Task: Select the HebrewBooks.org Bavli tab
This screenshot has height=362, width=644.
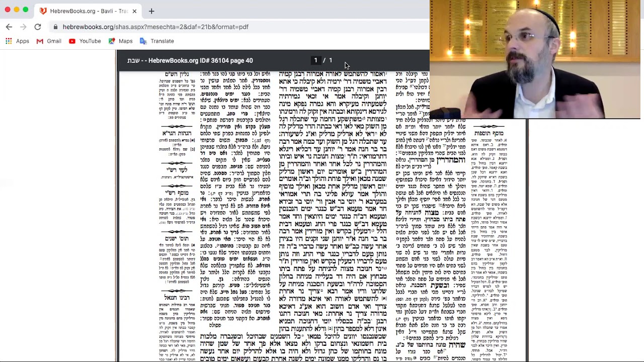Action: [89, 11]
